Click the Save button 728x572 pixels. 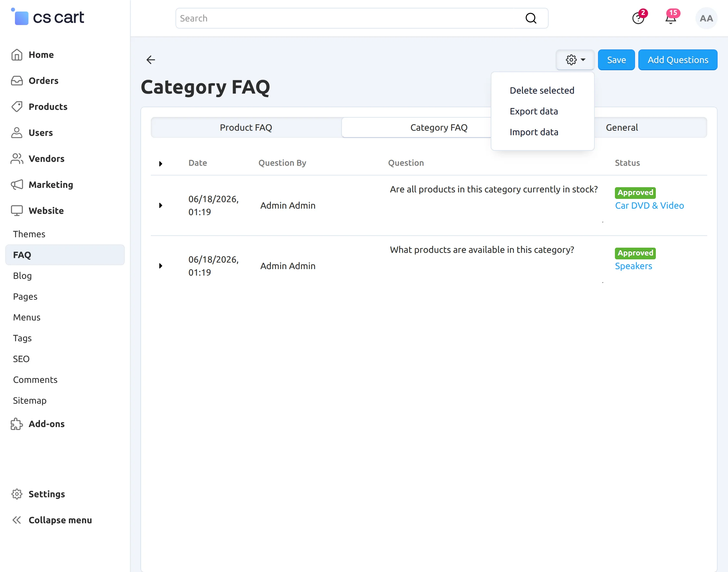[616, 59]
